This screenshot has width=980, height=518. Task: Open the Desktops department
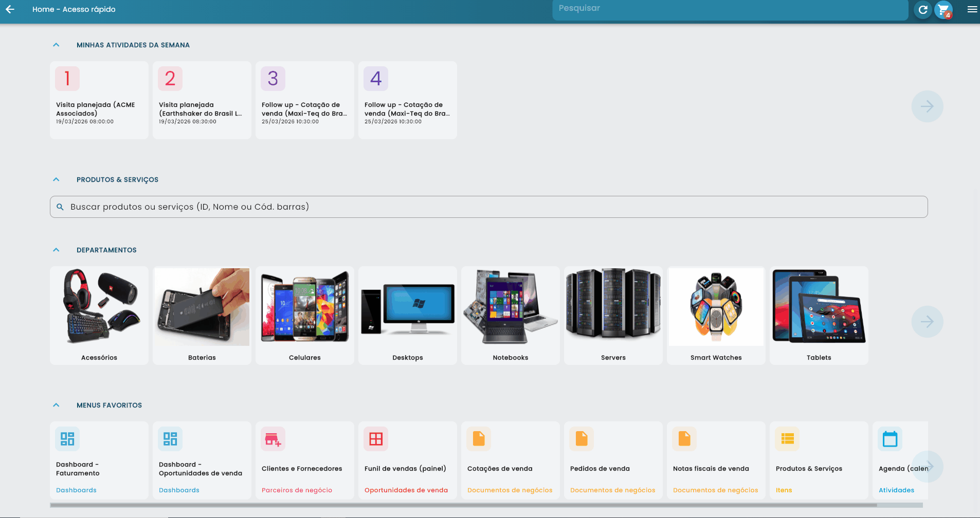[x=408, y=316]
